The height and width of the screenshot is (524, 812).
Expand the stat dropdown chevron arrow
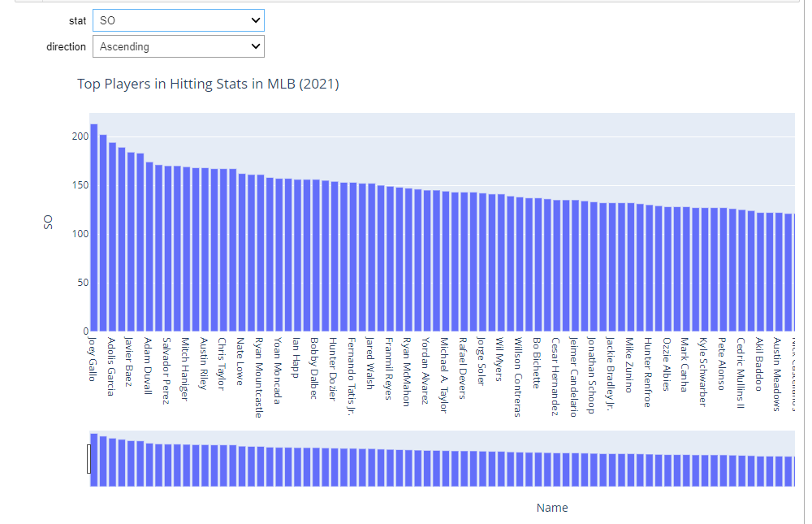[x=254, y=20]
